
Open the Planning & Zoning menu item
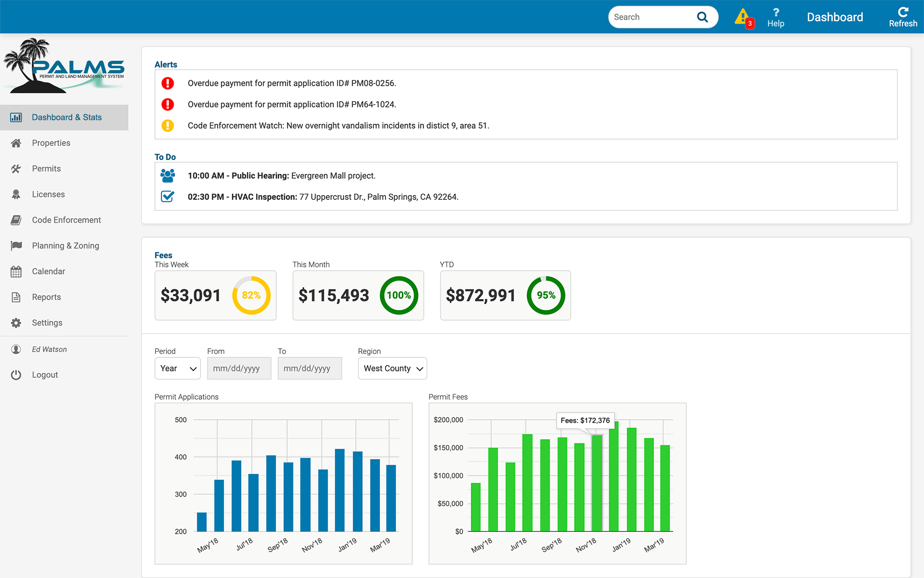point(65,246)
